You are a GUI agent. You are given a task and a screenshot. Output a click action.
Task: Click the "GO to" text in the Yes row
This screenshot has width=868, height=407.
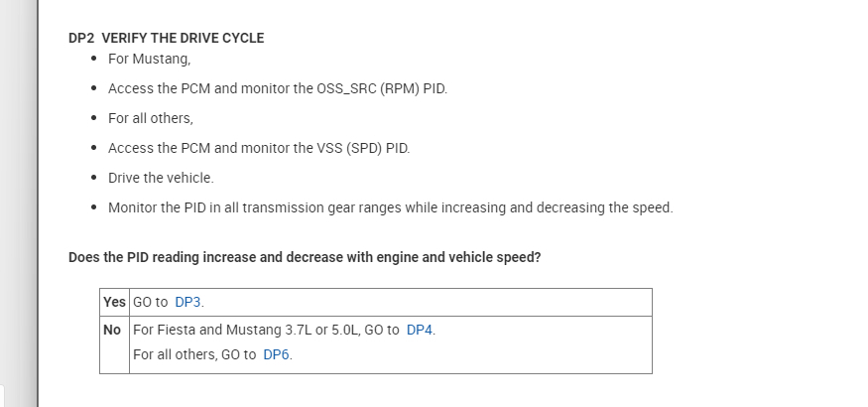point(150,302)
